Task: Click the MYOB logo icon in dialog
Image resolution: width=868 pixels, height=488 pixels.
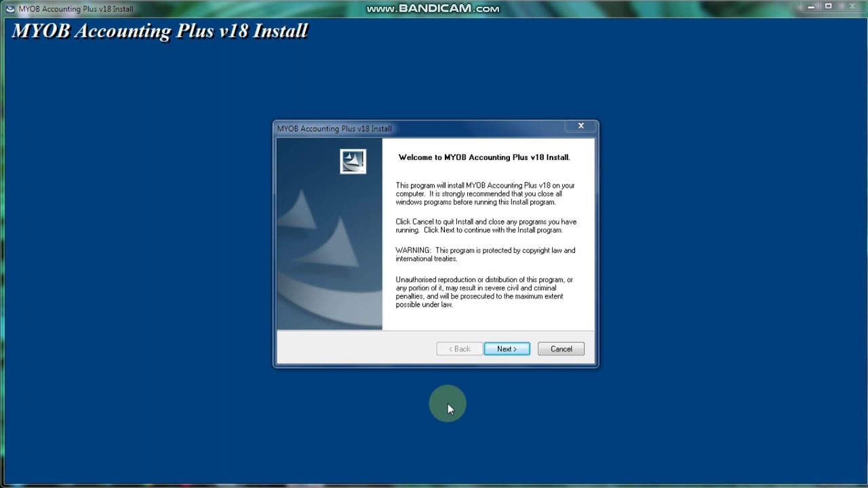Action: click(353, 161)
